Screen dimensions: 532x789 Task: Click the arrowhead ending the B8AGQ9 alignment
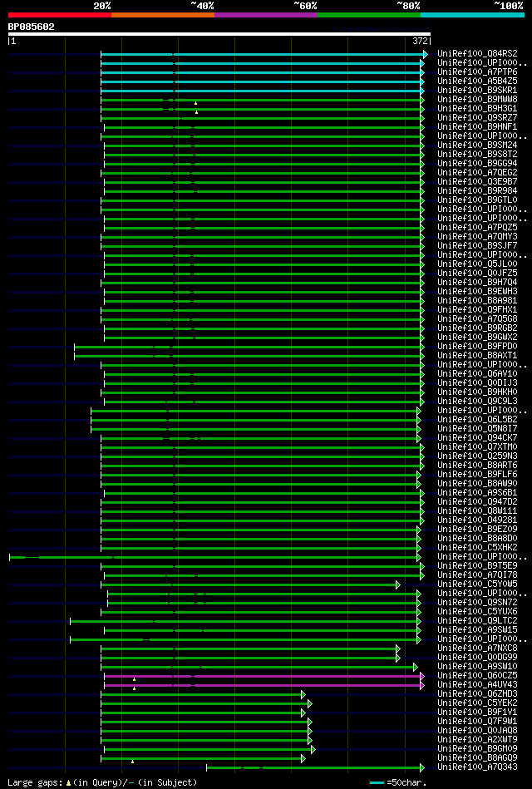pyautogui.click(x=303, y=758)
